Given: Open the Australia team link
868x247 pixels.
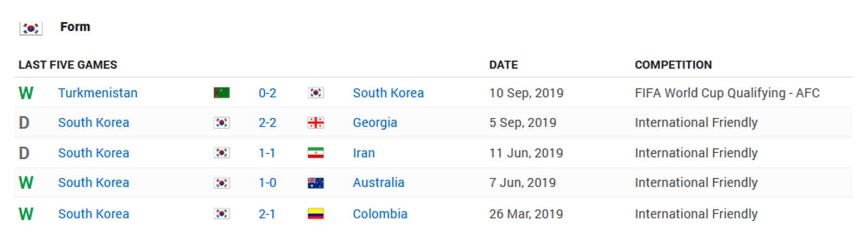Looking at the screenshot, I should (x=379, y=183).
